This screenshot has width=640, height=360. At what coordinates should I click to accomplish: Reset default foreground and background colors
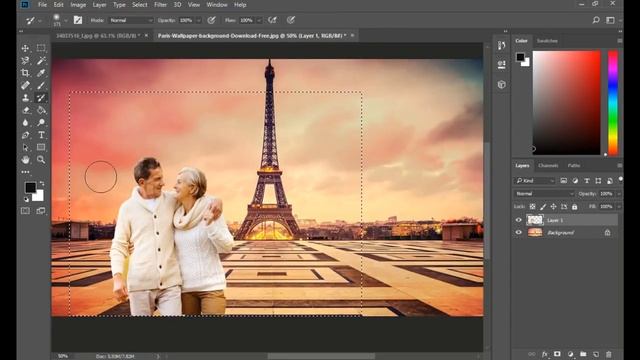coord(27,199)
